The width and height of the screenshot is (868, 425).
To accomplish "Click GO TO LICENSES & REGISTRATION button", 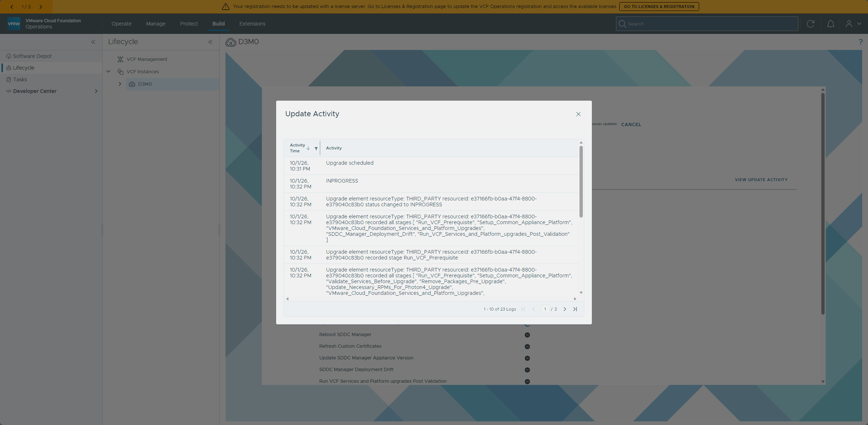I will tap(659, 7).
